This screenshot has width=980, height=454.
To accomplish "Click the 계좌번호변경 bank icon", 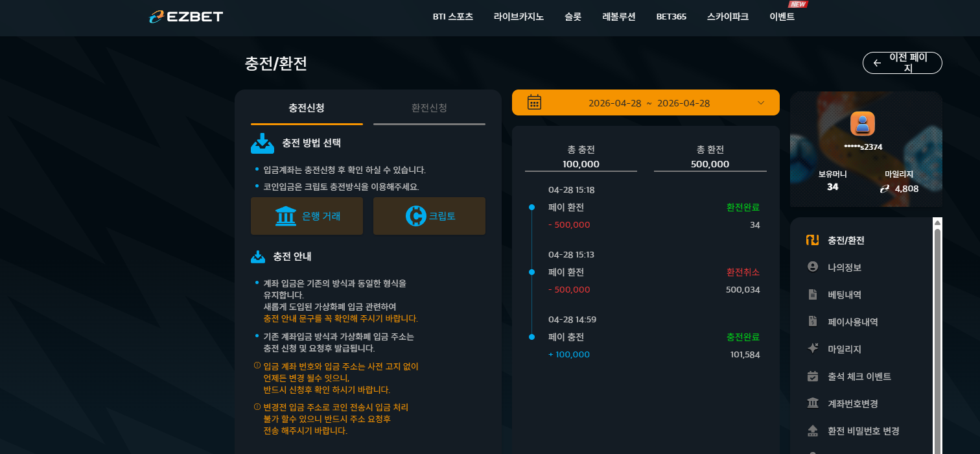I will coord(813,403).
